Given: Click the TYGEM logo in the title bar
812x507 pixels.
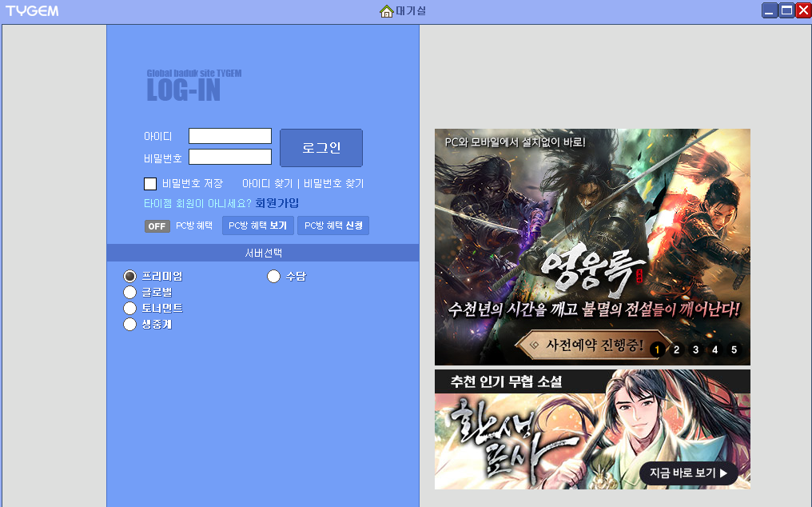Looking at the screenshot, I should coord(32,11).
